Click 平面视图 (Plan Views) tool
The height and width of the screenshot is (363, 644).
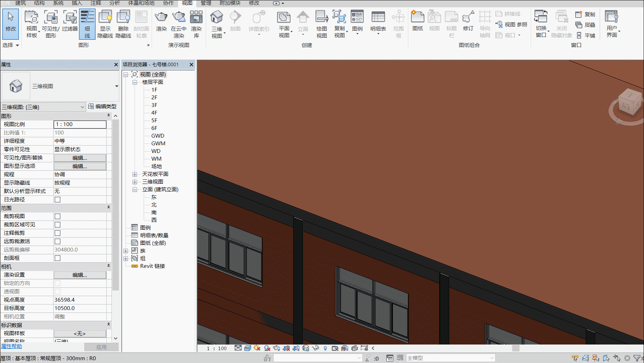(x=284, y=24)
